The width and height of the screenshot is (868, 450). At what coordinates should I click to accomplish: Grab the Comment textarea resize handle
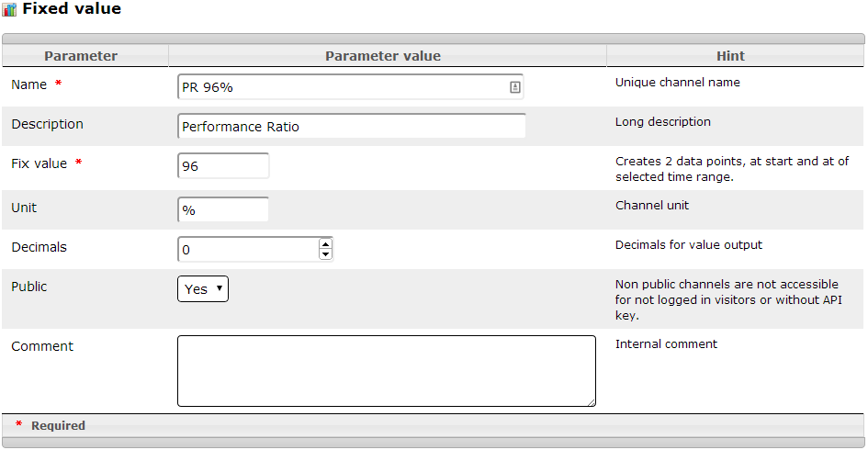tap(592, 403)
